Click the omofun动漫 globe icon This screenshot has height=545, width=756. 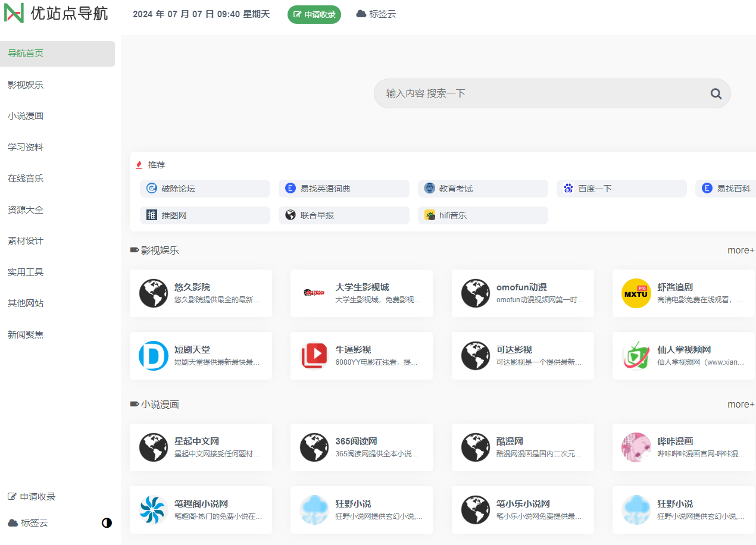click(x=476, y=293)
